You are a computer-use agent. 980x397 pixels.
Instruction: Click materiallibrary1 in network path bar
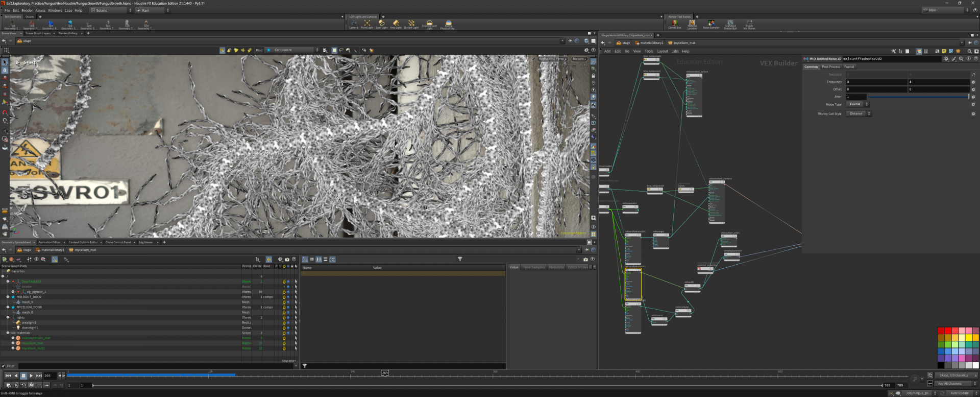click(651, 43)
